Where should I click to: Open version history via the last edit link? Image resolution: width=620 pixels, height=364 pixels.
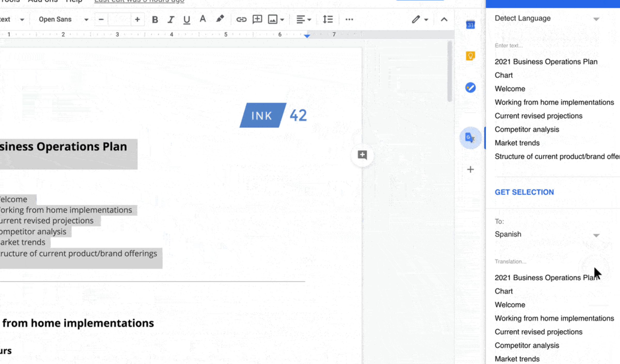point(139,1)
